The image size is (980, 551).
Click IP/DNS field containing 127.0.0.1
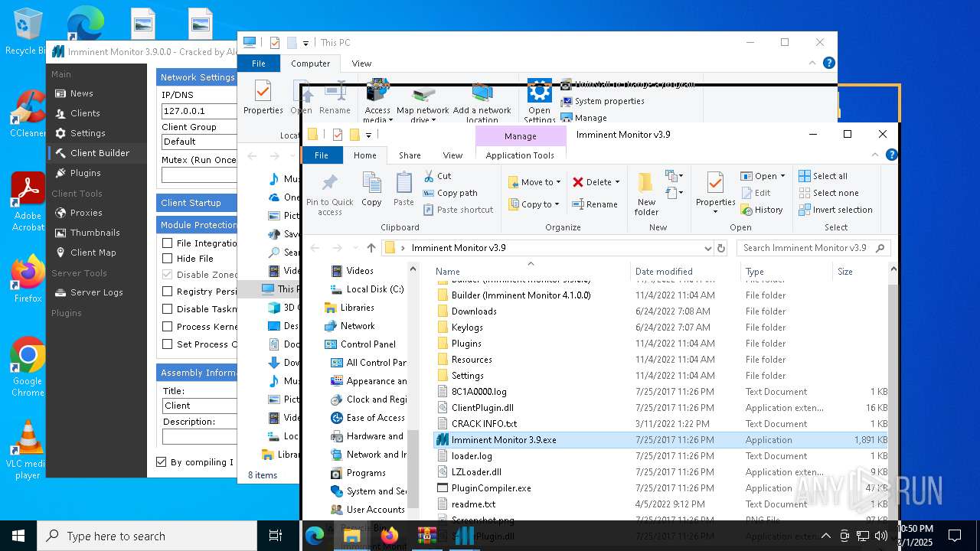click(199, 111)
